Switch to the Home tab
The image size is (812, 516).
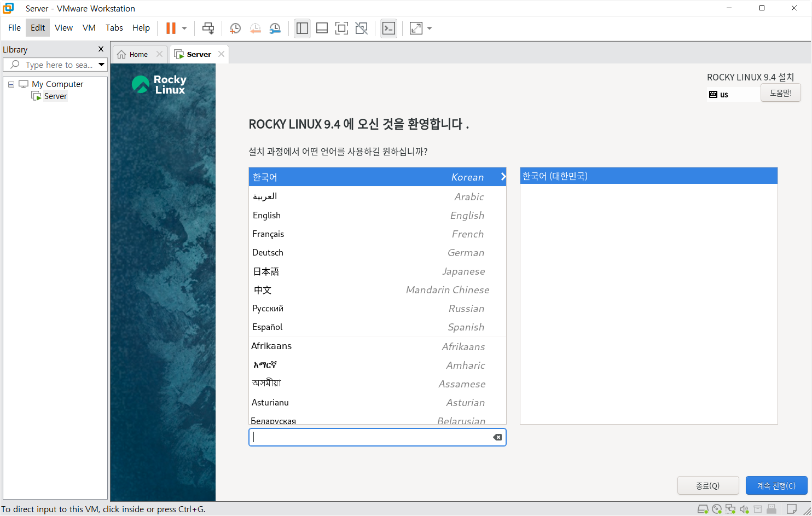[139, 54]
